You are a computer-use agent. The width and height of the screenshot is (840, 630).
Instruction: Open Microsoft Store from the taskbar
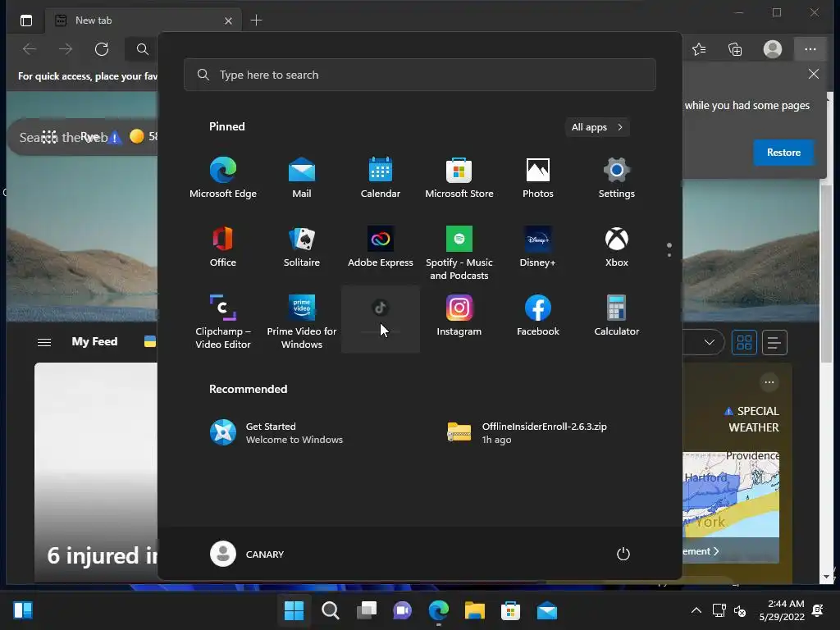(x=510, y=610)
